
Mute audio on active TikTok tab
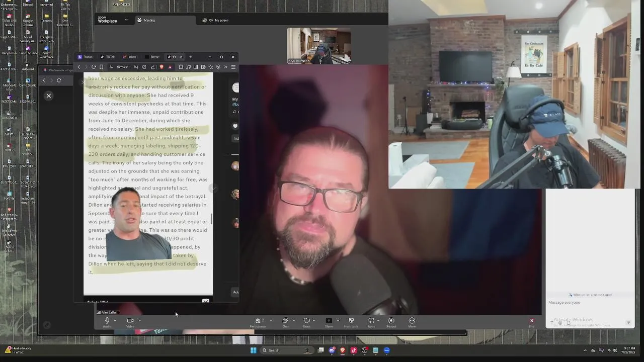(x=174, y=57)
